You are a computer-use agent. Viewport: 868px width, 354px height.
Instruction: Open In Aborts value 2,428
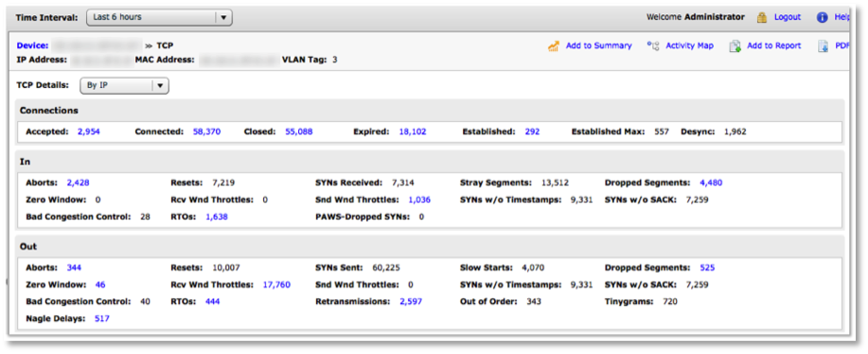tap(78, 183)
